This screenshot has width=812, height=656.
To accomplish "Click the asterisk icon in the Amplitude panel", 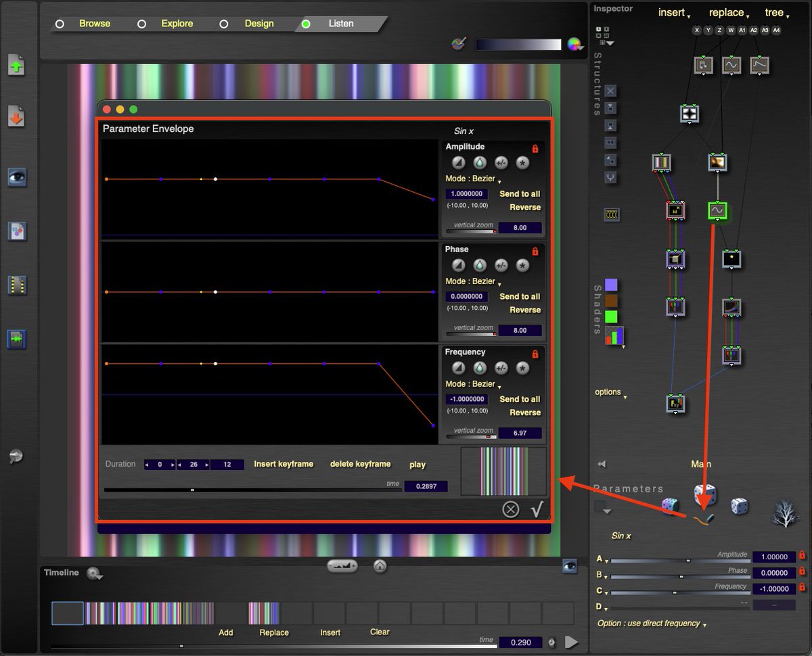I will 522,162.
